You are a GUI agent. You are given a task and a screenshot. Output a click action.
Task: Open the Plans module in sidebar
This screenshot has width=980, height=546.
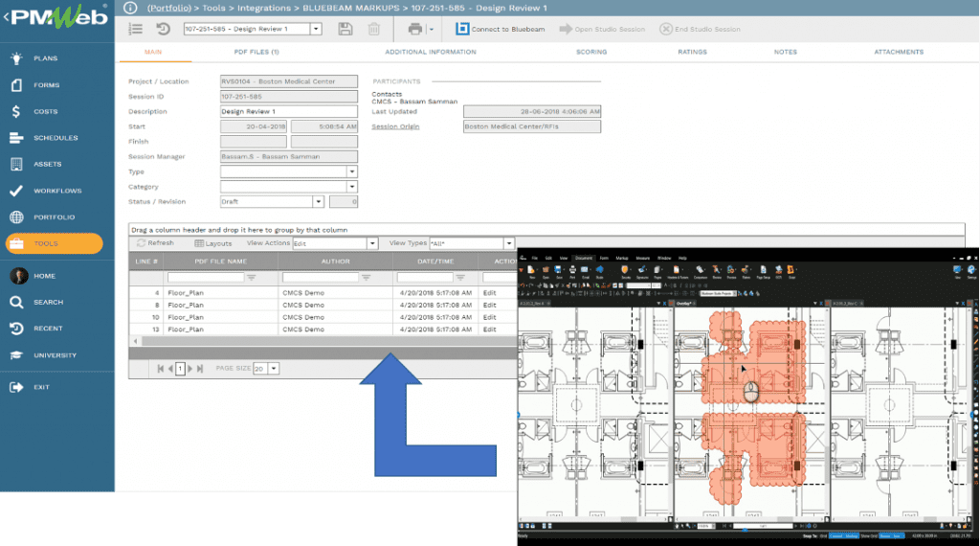45,58
